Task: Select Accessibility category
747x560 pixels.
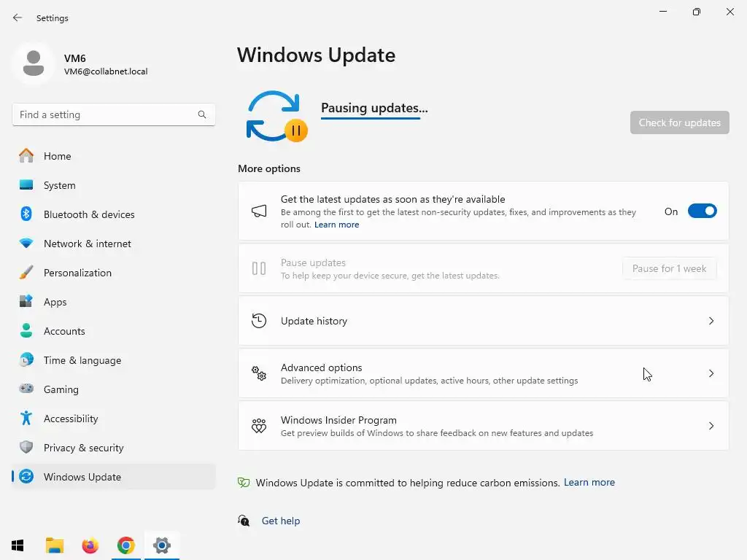Action: click(x=113, y=418)
